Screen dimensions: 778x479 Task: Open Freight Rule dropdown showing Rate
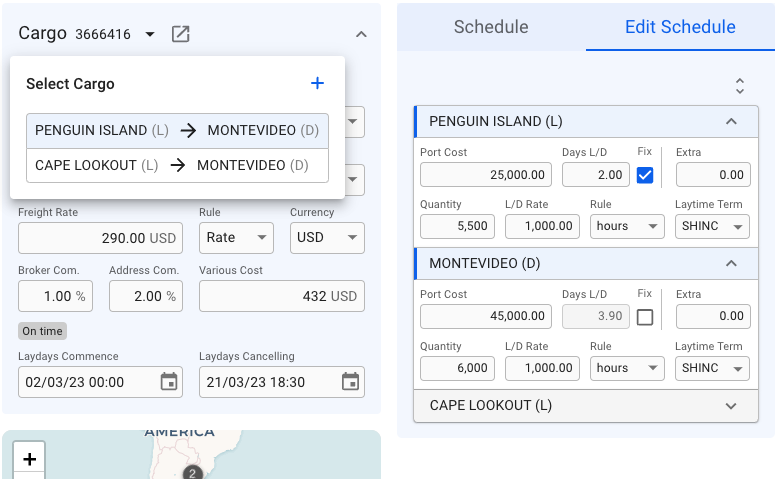[236, 238]
